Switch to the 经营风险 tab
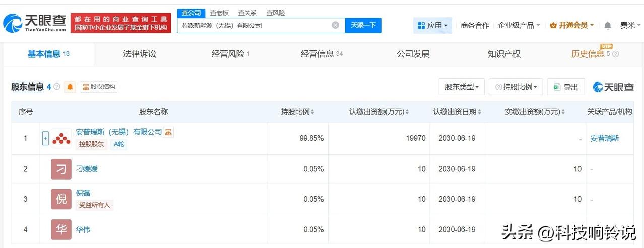 click(x=231, y=54)
